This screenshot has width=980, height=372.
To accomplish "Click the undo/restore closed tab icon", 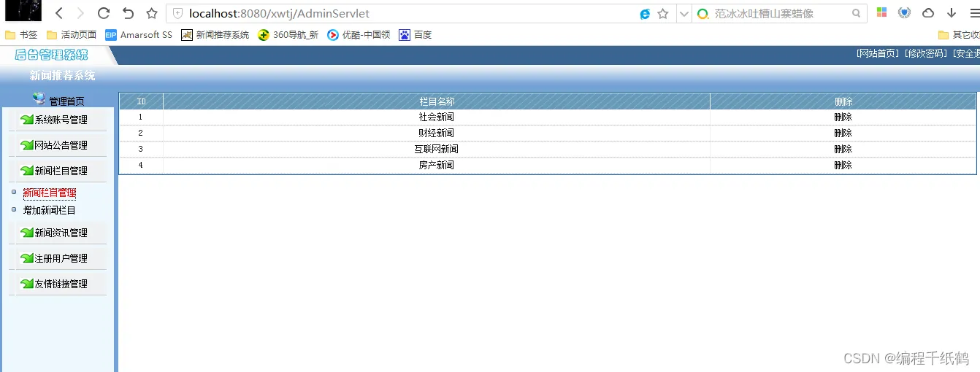I will coord(128,13).
